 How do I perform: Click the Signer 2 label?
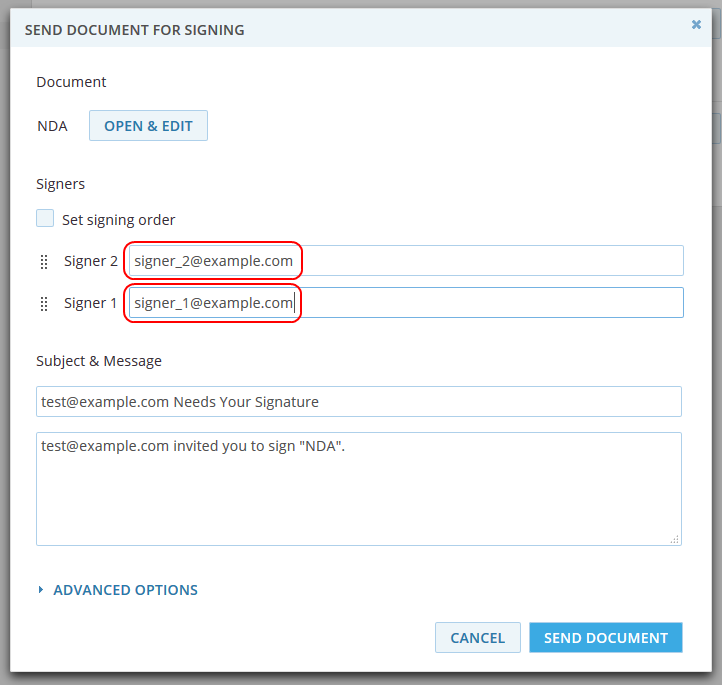(91, 261)
